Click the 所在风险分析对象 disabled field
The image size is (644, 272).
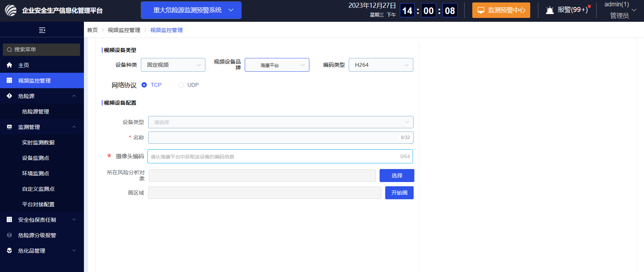coord(262,175)
